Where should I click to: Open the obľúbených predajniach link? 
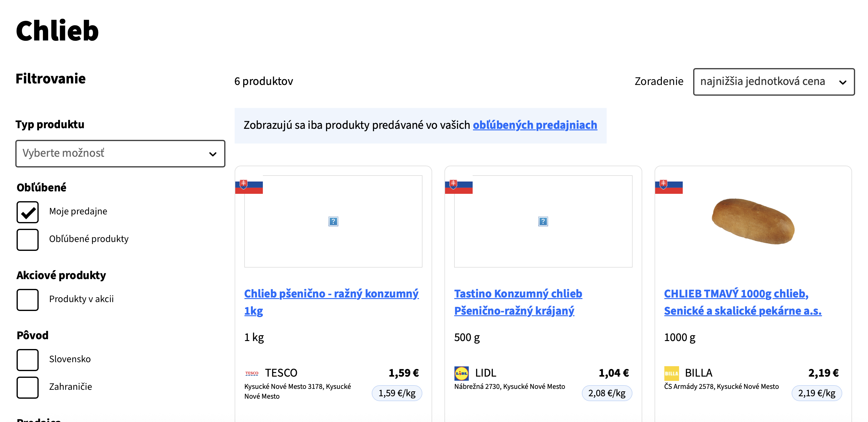[535, 125]
